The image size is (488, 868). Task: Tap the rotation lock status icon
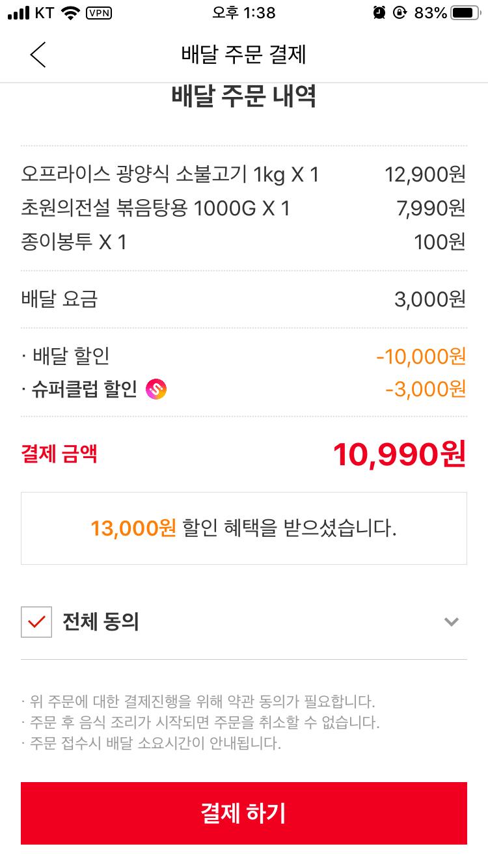(x=400, y=13)
